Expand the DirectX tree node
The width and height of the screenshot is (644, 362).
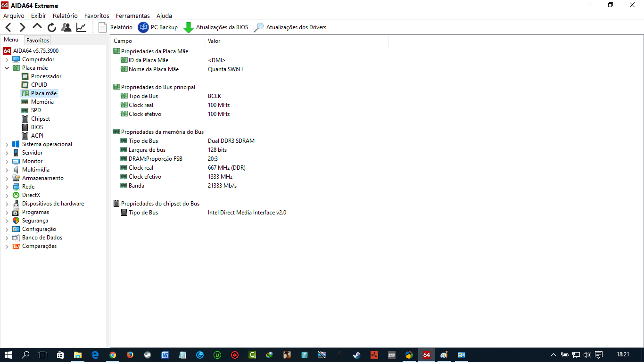point(7,195)
